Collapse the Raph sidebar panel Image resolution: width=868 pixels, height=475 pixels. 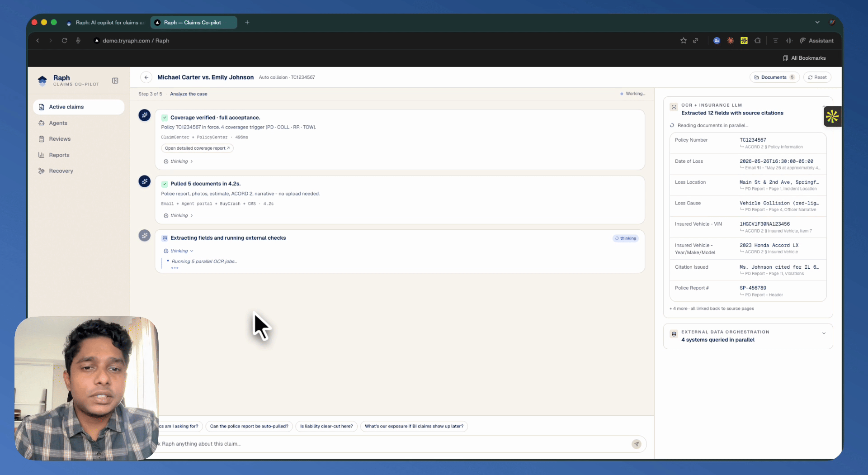115,81
